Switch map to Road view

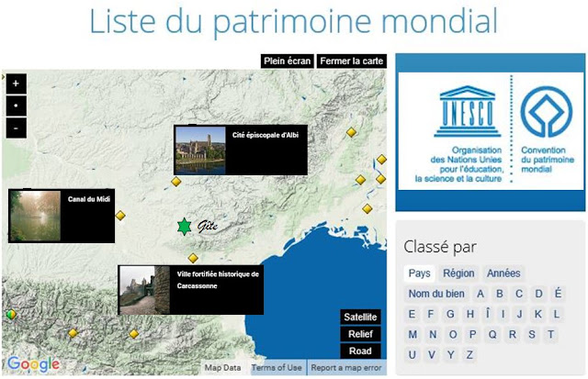pyautogui.click(x=360, y=351)
